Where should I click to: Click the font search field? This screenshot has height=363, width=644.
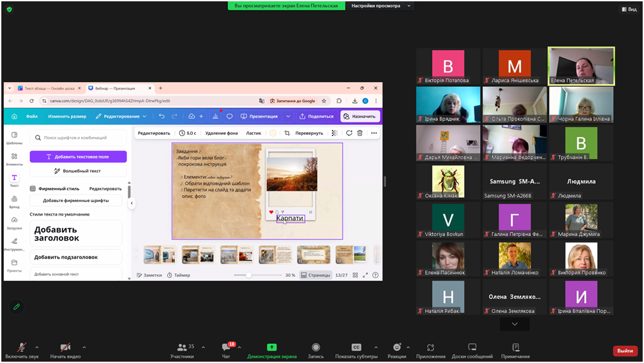tap(82, 137)
